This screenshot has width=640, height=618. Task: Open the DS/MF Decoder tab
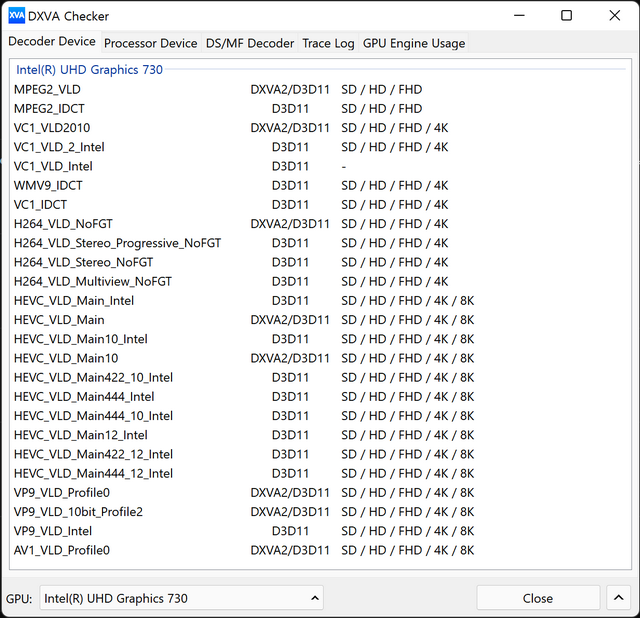coord(250,43)
